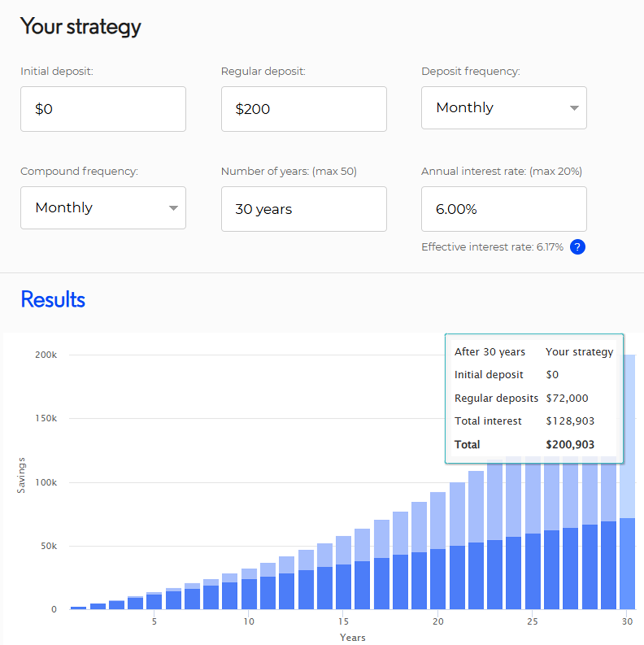644x645 pixels.
Task: Click the Results heading
Action: [x=53, y=299]
